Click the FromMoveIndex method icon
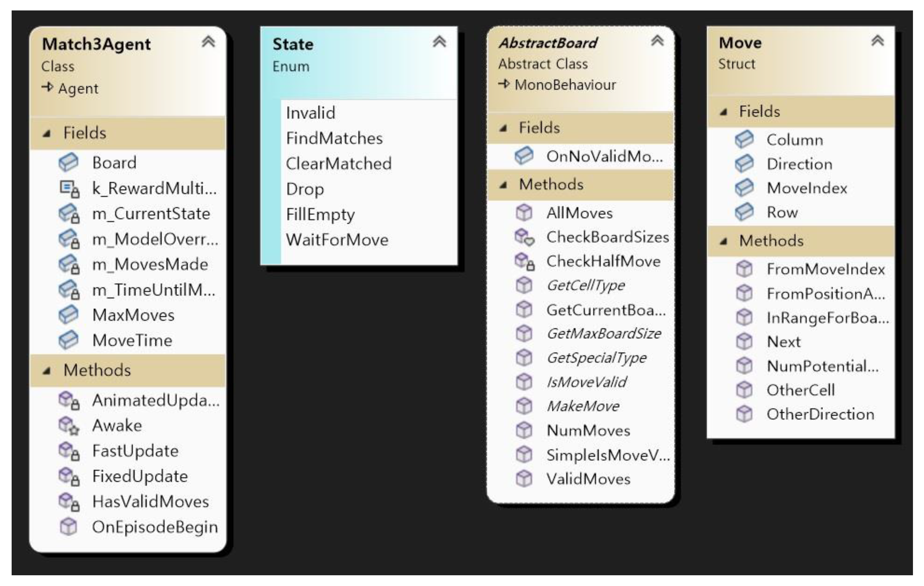The width and height of the screenshot is (924, 586). [x=744, y=269]
